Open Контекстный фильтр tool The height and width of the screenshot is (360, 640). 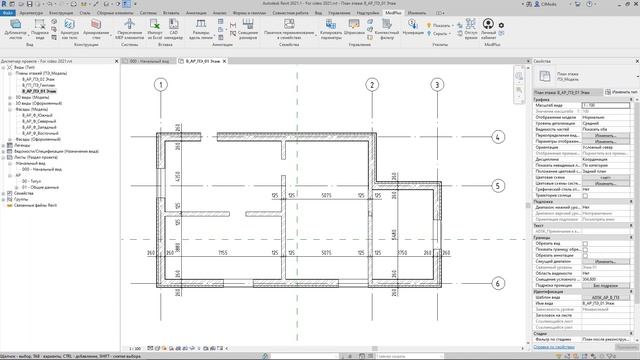pos(387,29)
